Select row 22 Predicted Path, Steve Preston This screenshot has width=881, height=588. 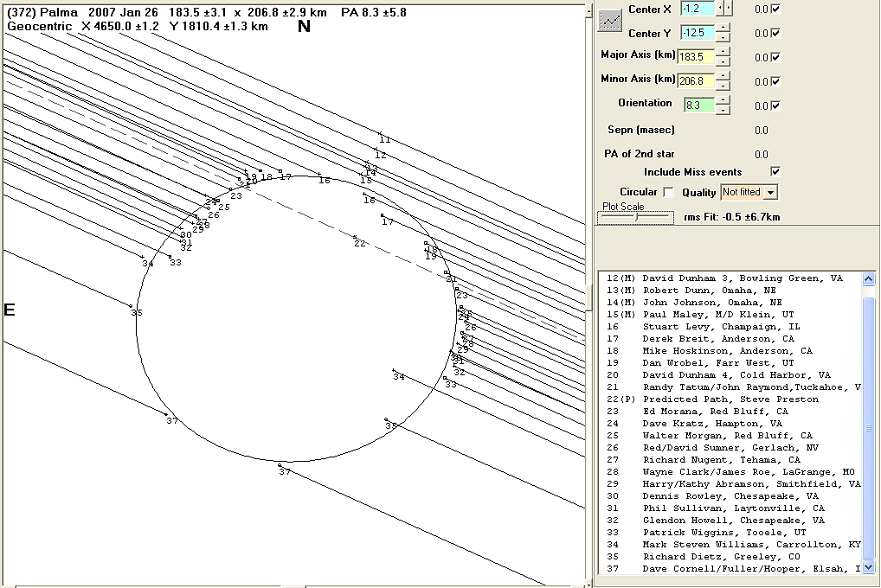pyautogui.click(x=730, y=399)
